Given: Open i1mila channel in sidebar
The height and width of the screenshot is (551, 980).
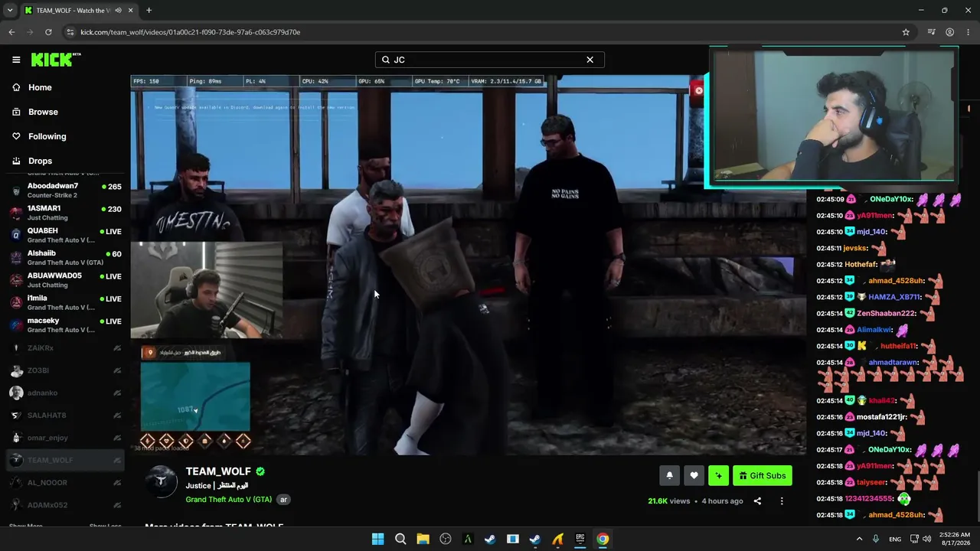Looking at the screenshot, I should coord(65,302).
